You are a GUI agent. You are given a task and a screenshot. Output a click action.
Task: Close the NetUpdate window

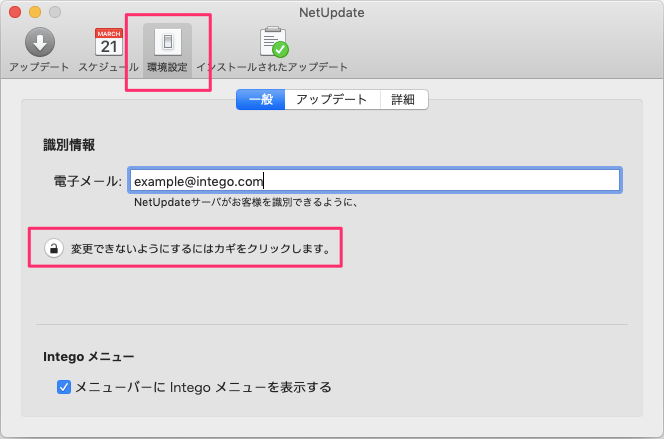pyautogui.click(x=15, y=12)
